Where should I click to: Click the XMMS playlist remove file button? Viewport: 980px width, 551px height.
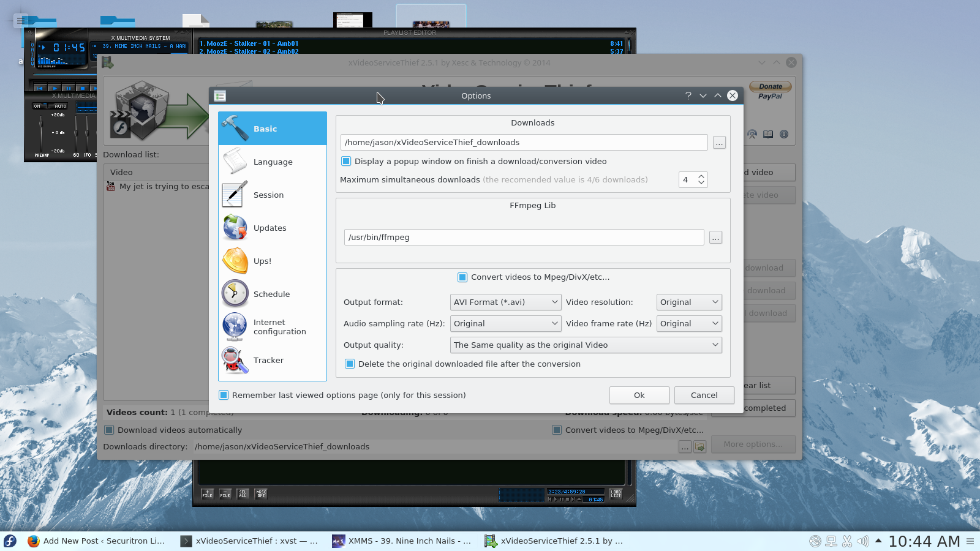[x=225, y=493]
